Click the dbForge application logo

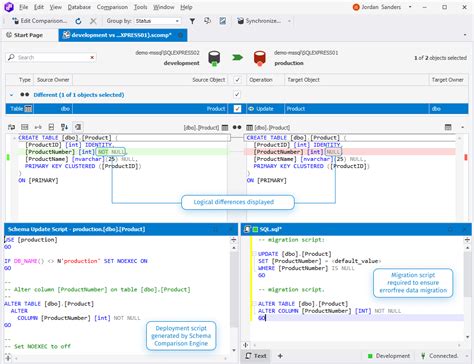(8, 7)
